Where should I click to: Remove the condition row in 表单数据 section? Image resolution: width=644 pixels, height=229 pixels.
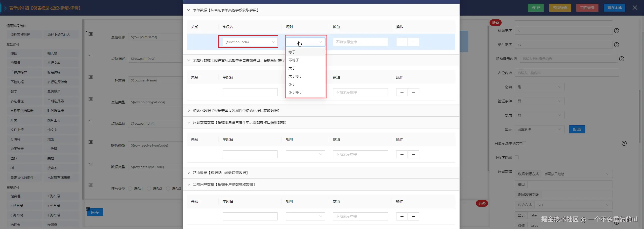413,42
